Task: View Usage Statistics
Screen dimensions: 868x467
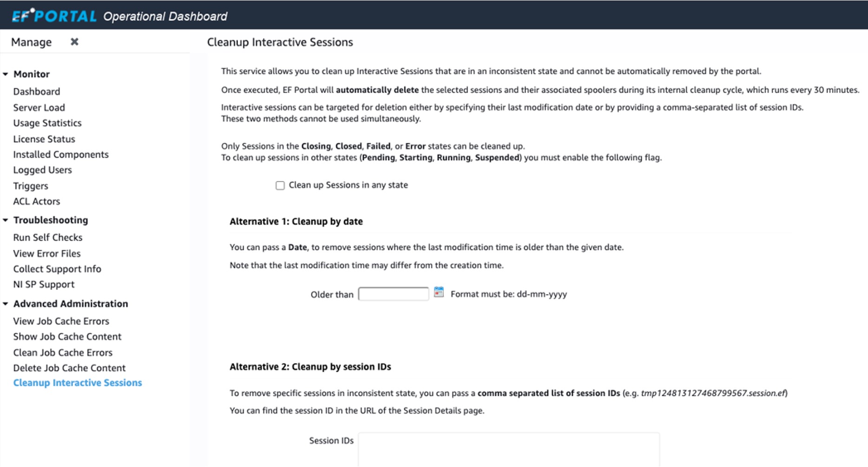Action: [47, 123]
